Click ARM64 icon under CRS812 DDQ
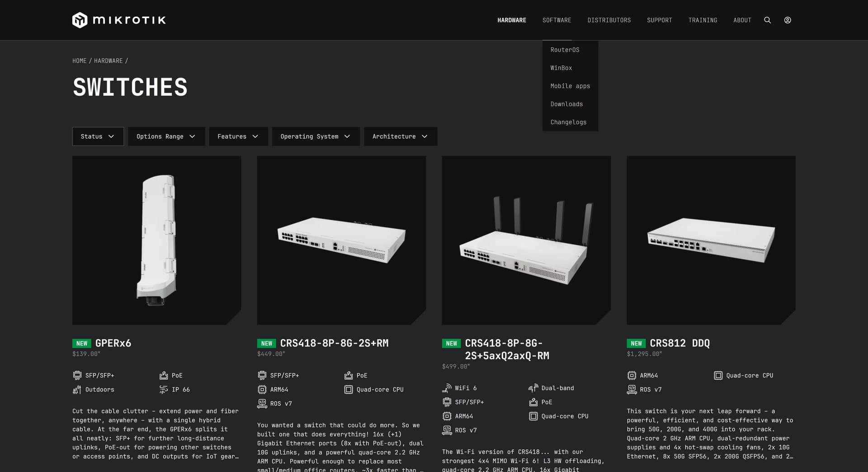 [x=632, y=375]
